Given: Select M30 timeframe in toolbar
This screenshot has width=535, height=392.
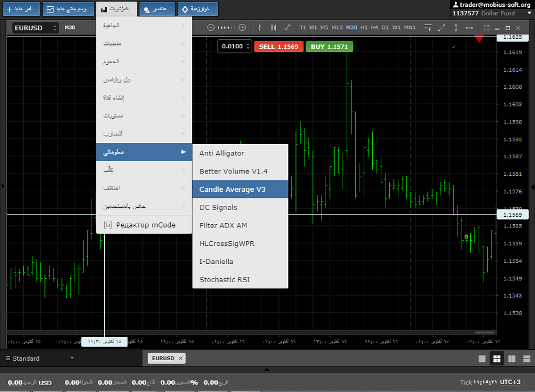Looking at the screenshot, I should (x=351, y=28).
